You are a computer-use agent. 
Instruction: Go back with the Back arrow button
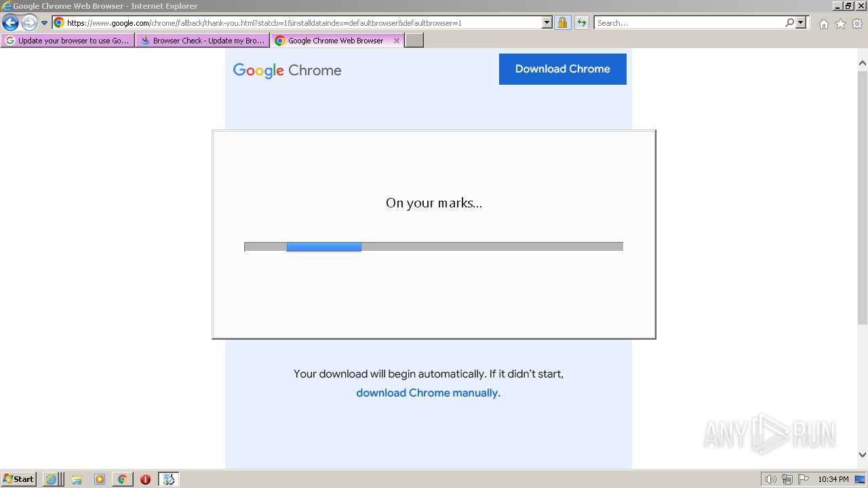coord(10,22)
